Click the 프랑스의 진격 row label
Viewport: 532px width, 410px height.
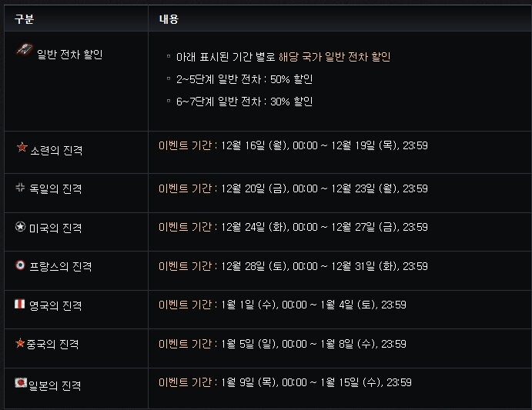pyautogui.click(x=61, y=266)
